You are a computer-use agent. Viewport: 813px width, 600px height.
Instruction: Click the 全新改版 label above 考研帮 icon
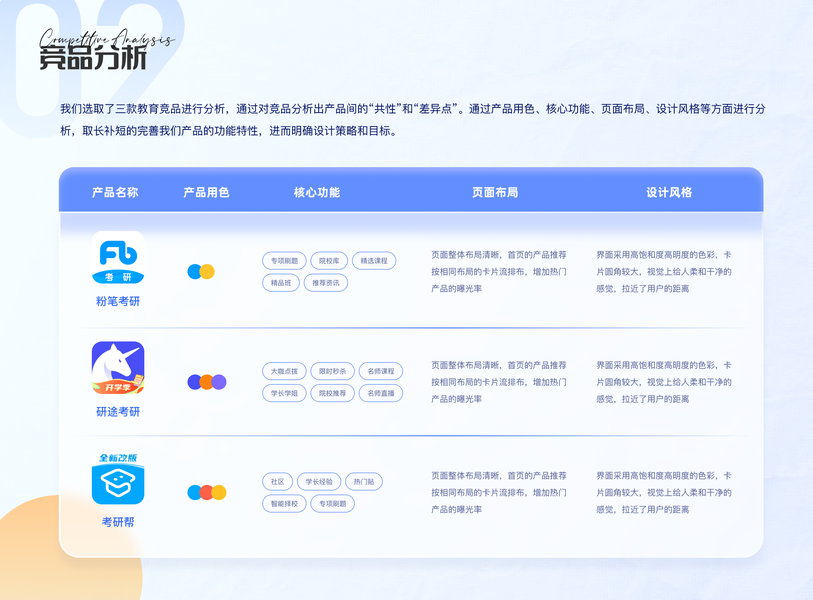tap(118, 458)
